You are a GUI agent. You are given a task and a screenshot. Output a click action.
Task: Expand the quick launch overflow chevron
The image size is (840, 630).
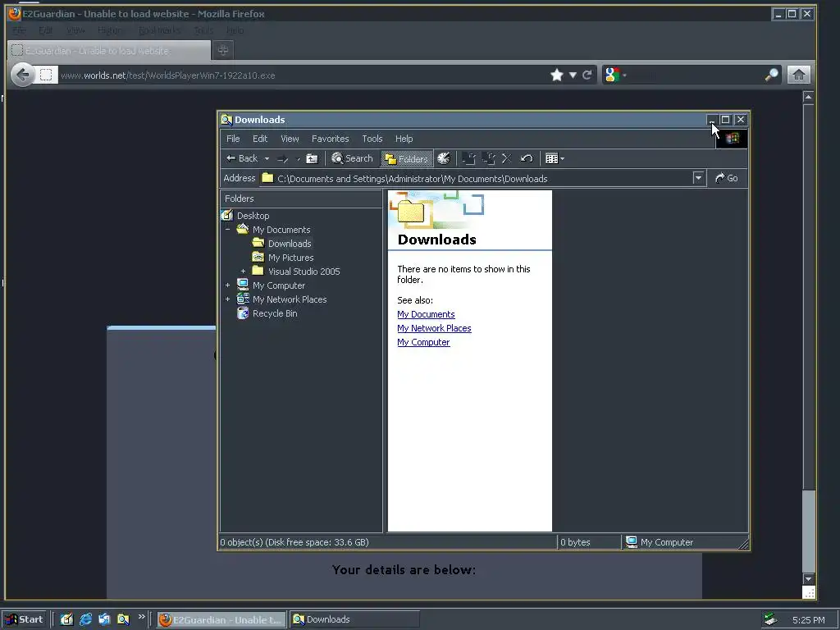[141, 617]
